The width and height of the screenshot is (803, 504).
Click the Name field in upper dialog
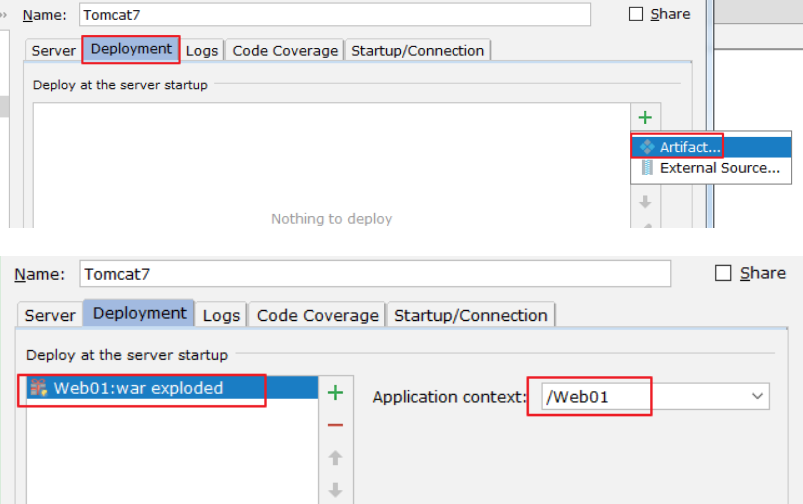pos(335,15)
